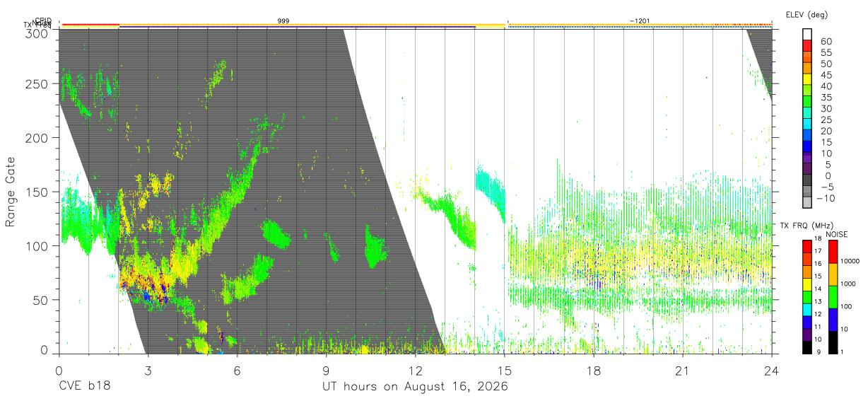Viewport: 868px width, 401px height.
Task: Click the '150' tick on Range Gate axis
Action: [37, 192]
